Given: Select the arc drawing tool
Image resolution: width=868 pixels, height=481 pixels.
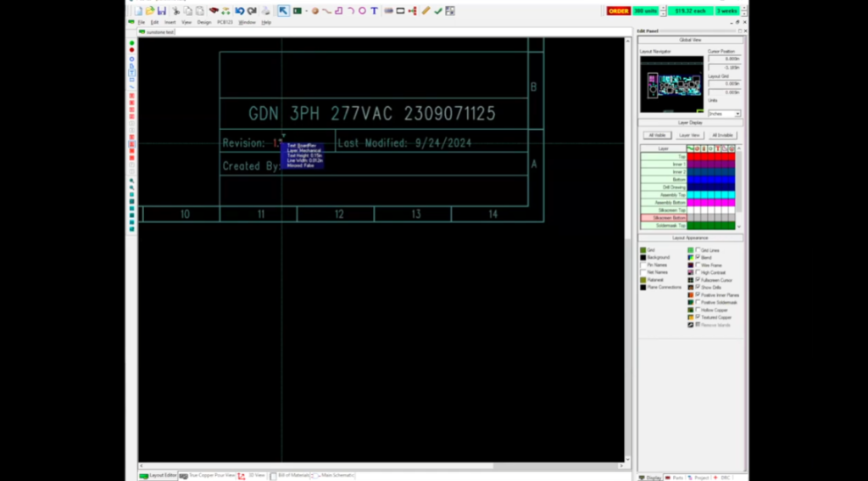Looking at the screenshot, I should [350, 11].
